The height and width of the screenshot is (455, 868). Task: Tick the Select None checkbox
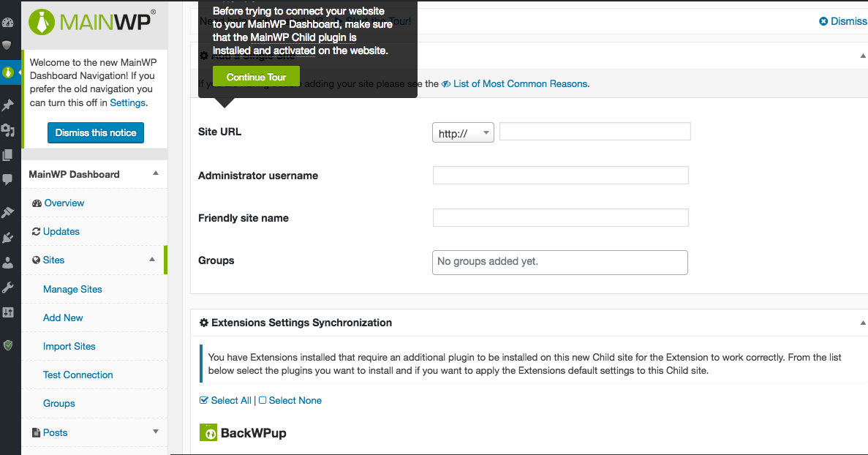coord(263,400)
